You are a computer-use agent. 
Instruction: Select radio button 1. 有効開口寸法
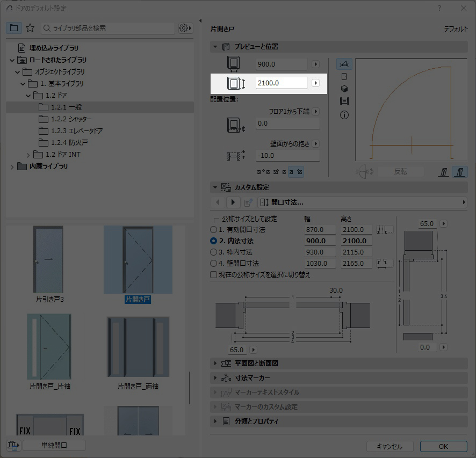214,230
